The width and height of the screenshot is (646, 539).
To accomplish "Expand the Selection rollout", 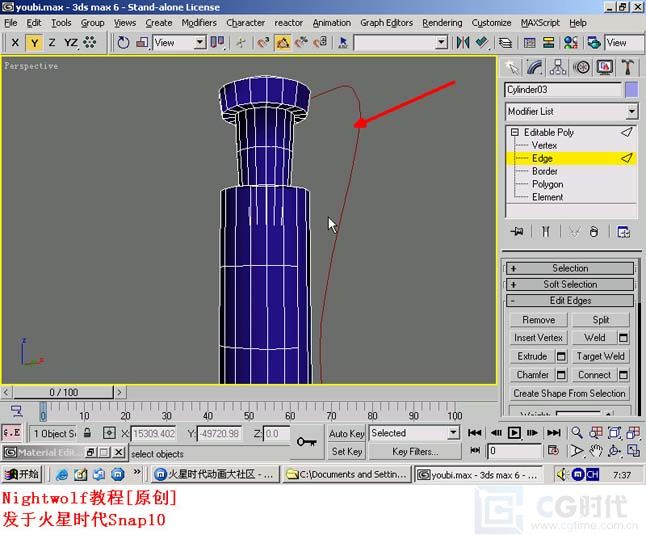I will pyautogui.click(x=570, y=268).
